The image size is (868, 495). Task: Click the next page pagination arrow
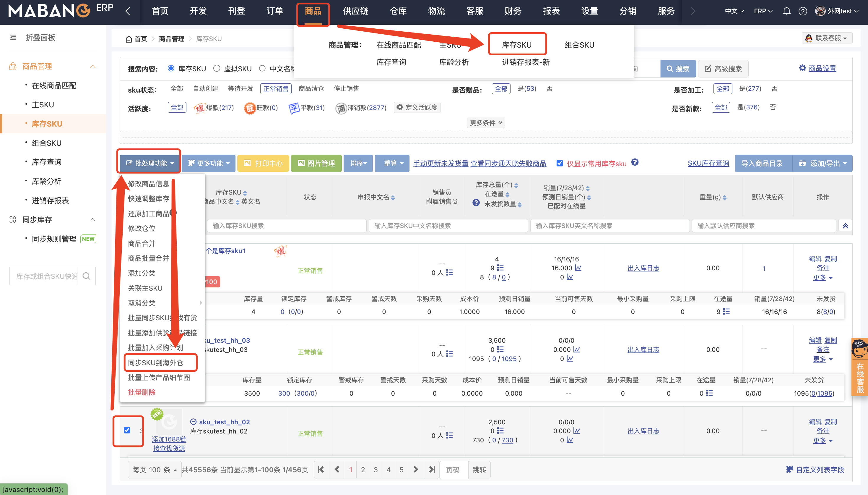coord(416,470)
